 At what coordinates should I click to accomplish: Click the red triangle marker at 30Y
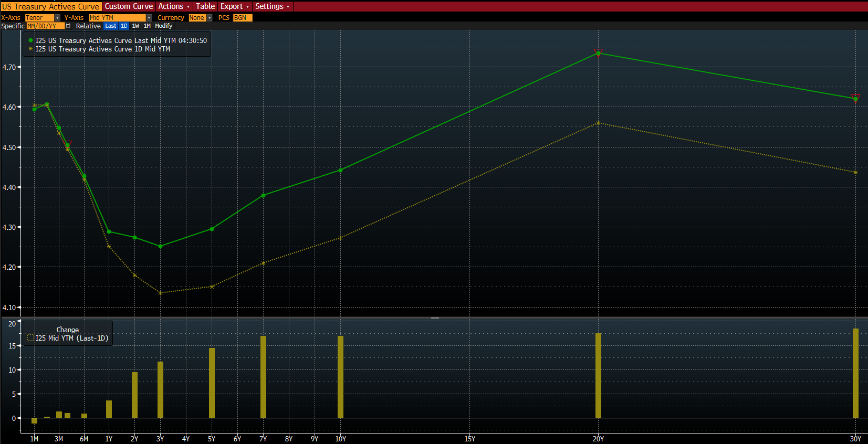pos(855,97)
